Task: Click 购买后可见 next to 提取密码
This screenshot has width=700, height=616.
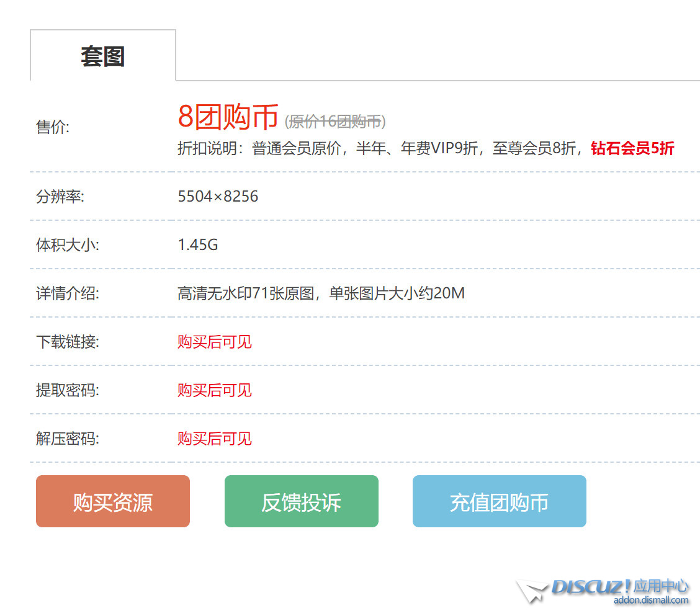Action: click(214, 390)
